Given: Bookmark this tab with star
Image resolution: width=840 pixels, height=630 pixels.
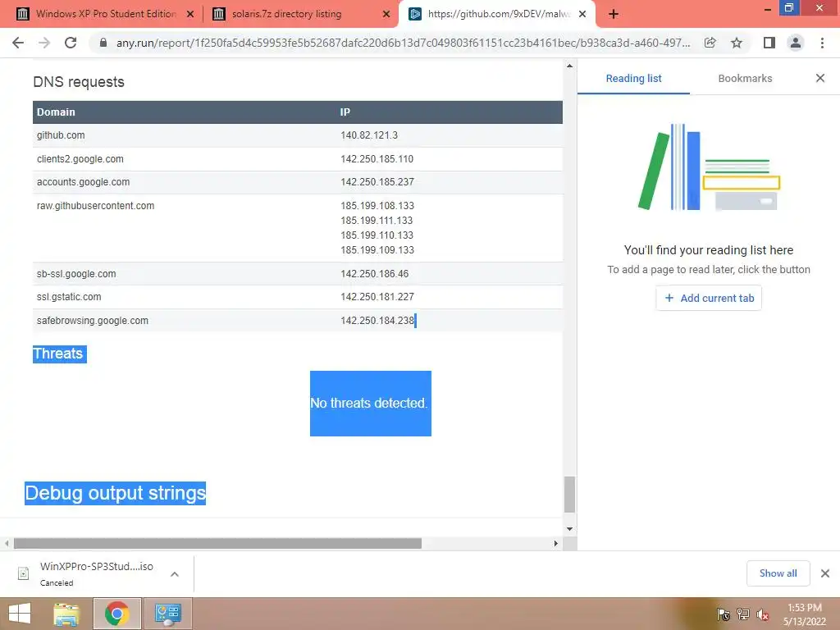Looking at the screenshot, I should click(x=737, y=43).
